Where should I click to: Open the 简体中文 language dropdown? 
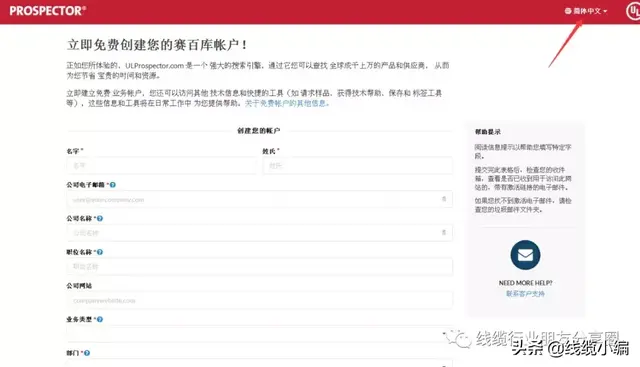pyautogui.click(x=586, y=11)
